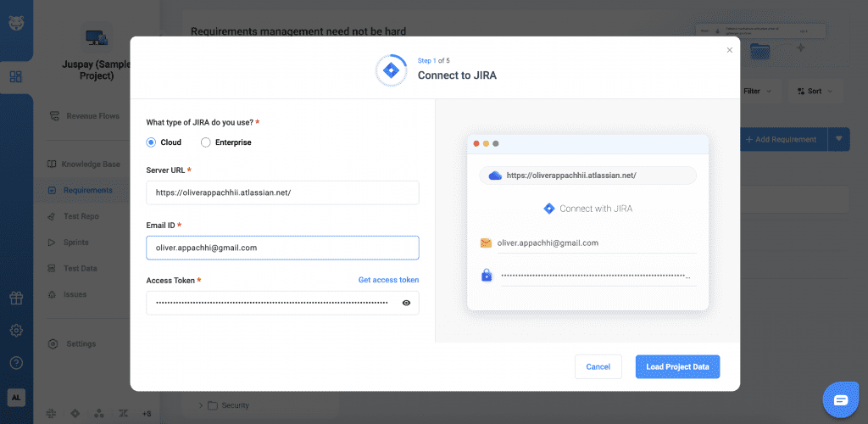Open the dashboard grid icon in sidebar
The width and height of the screenshot is (868, 424).
click(16, 77)
